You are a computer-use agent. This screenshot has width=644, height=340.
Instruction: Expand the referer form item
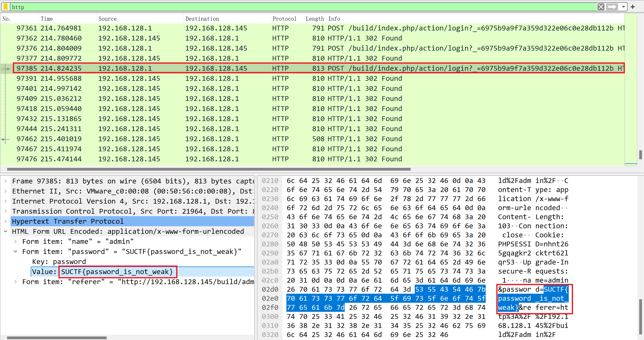(x=16, y=282)
